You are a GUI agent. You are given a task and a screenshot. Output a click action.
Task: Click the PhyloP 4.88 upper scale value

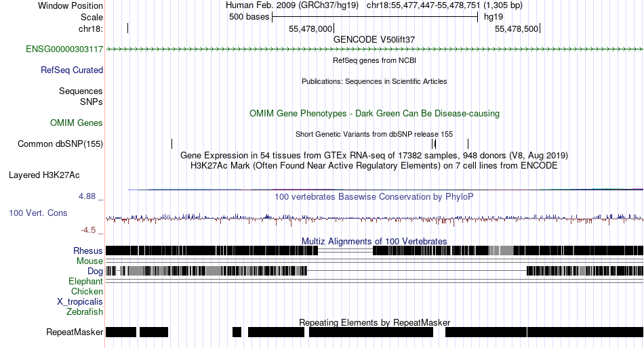point(87,196)
